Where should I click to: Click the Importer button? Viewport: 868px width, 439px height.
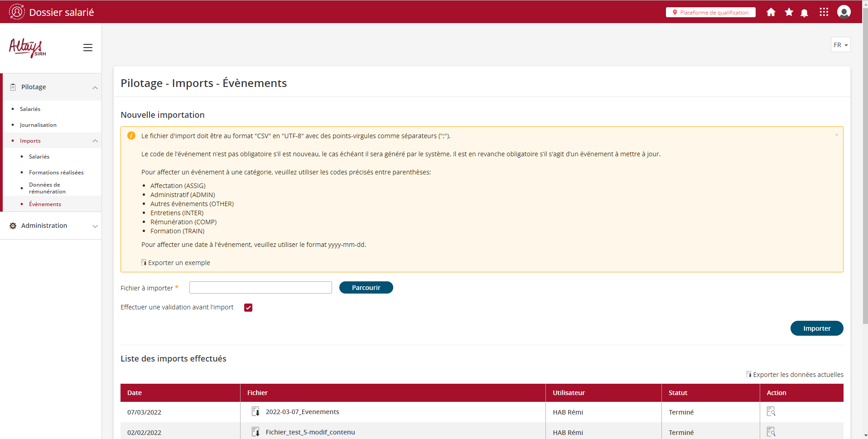coord(816,328)
